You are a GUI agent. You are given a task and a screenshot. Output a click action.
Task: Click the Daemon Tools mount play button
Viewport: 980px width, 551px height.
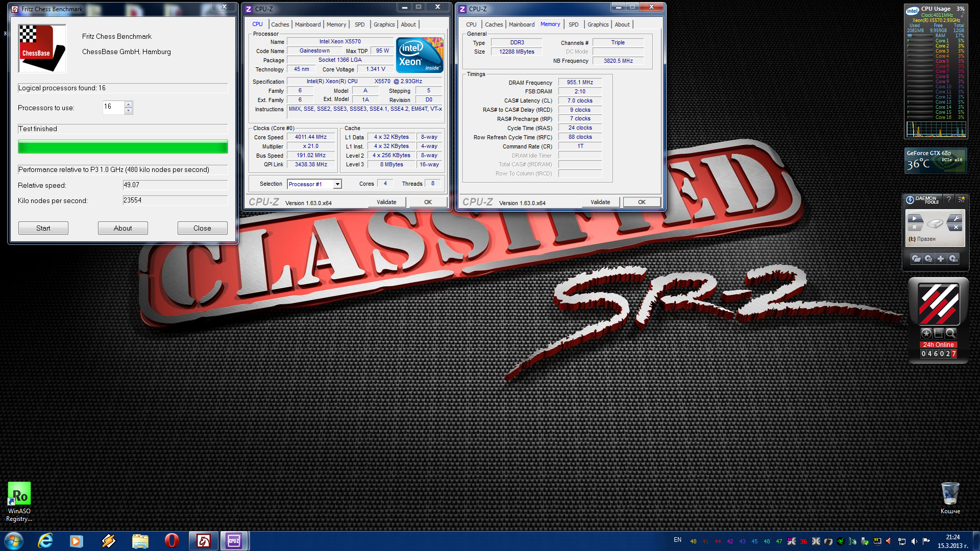coord(914,219)
